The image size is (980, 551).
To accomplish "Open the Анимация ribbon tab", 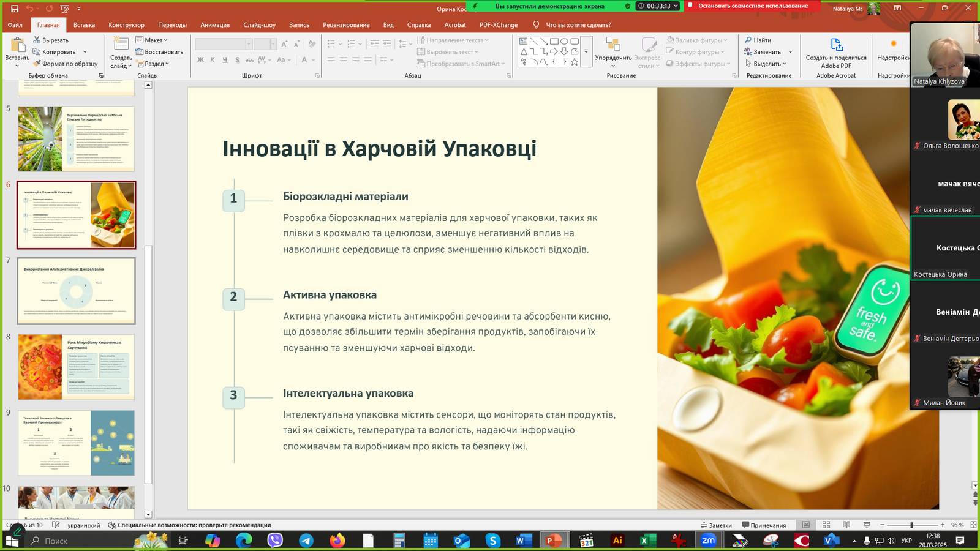I will click(x=215, y=25).
